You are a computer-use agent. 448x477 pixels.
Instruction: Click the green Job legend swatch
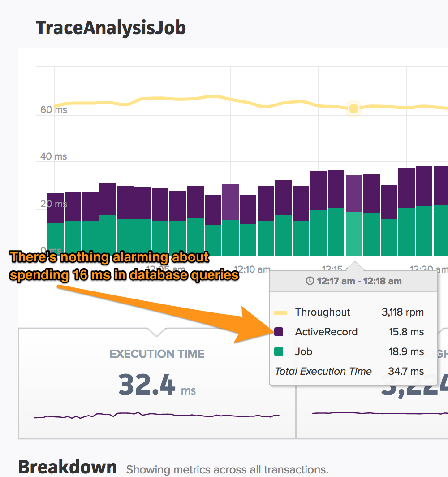(x=279, y=351)
